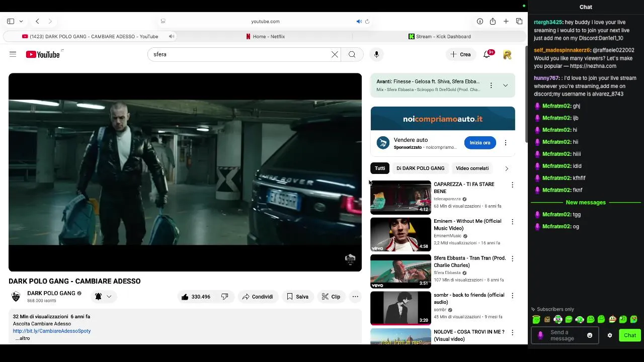Expand description with '...altro'

(23, 338)
